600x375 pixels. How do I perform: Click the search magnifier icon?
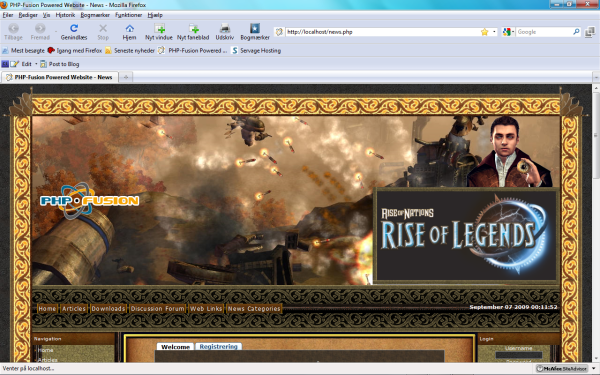[576, 32]
